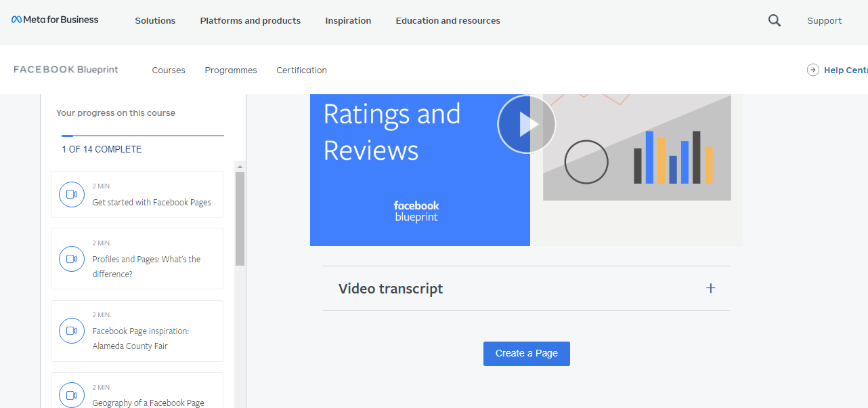868x408 pixels.
Task: Click video icon for Alameda County Fair lesson
Action: (x=72, y=331)
